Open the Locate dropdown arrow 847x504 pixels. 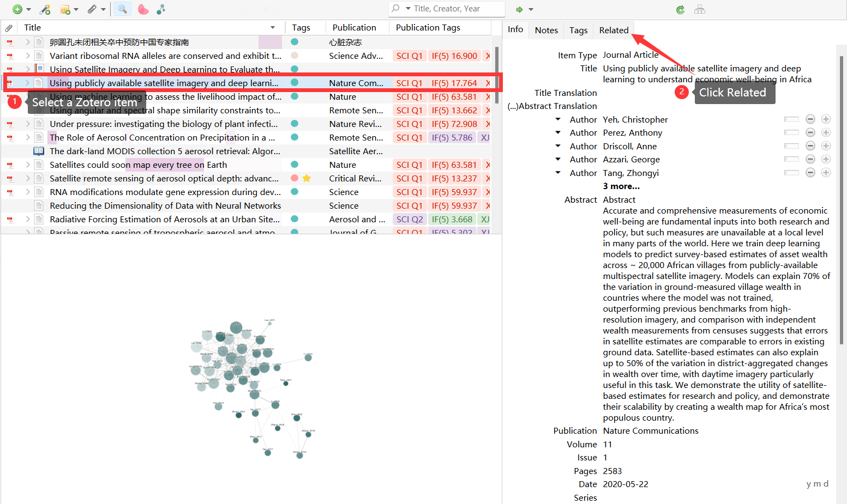pos(531,10)
